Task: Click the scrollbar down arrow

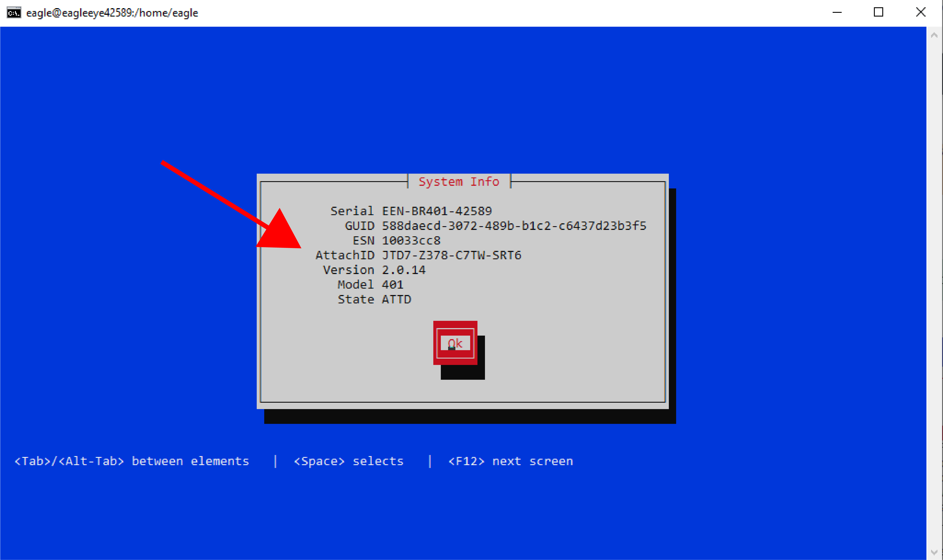Action: point(934,552)
